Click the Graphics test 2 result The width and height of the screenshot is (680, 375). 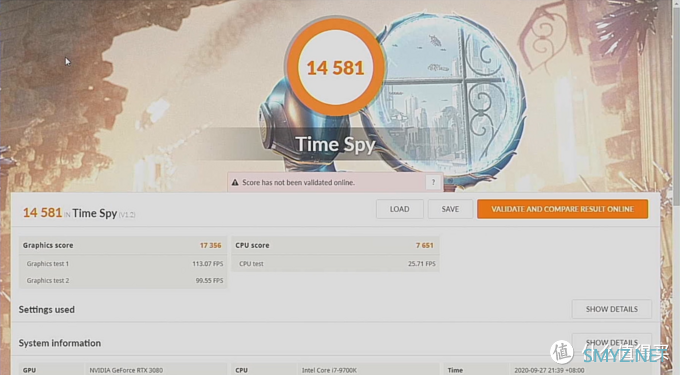pos(123,280)
